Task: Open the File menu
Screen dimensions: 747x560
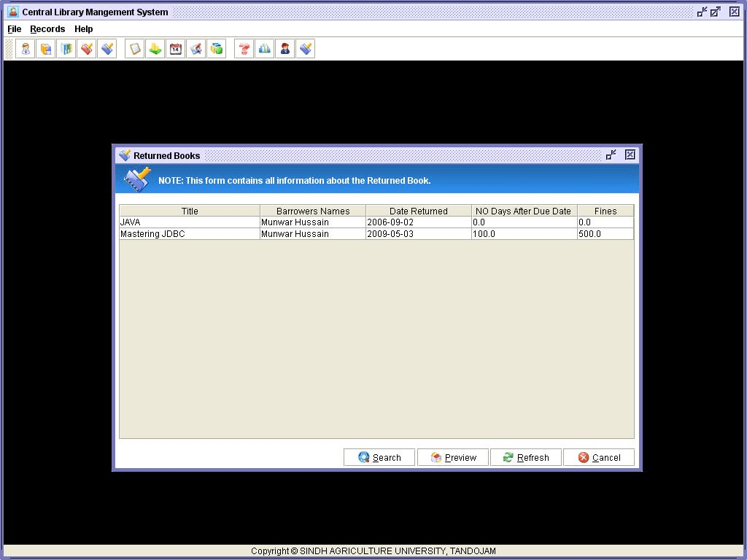Action: 15,29
